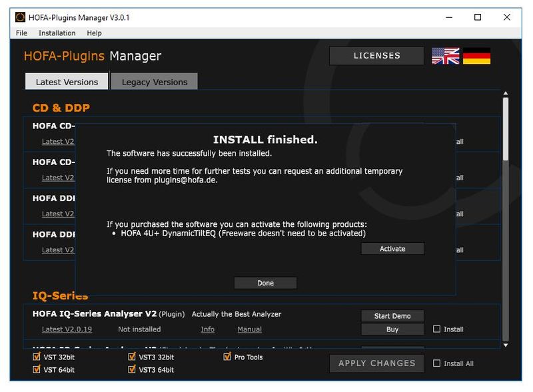Toggle the Pro Tools format checkbox

(x=227, y=357)
